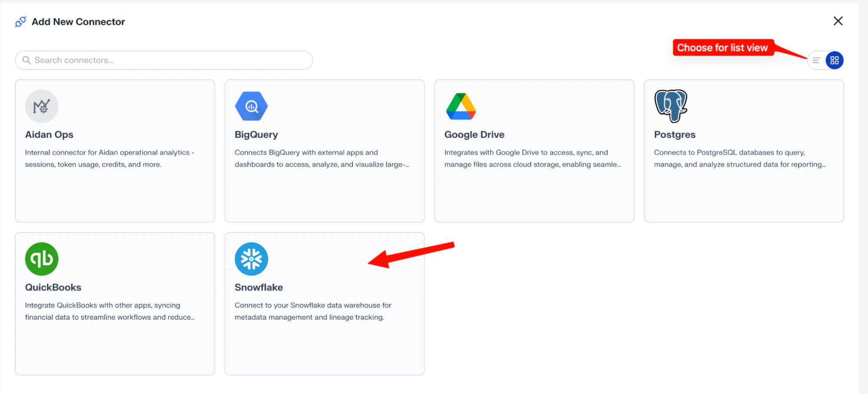Screen dimensions: 868x394
Task: Click the Google Drive triangle logo
Action: point(461,106)
